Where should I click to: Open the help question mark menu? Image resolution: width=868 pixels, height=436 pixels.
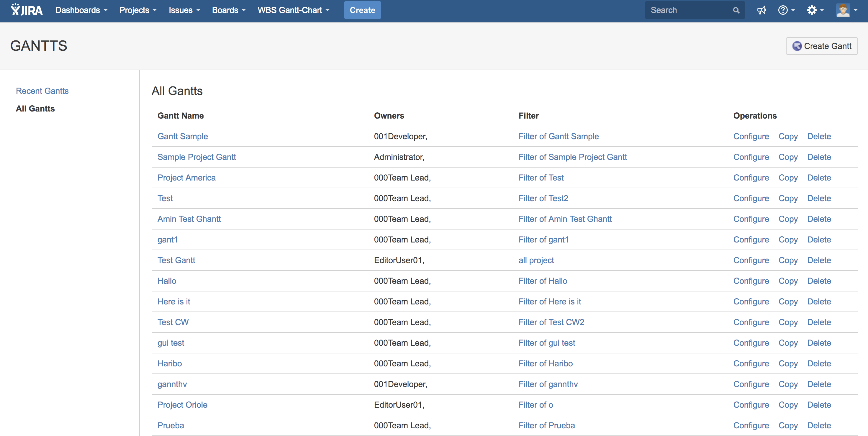click(x=786, y=10)
